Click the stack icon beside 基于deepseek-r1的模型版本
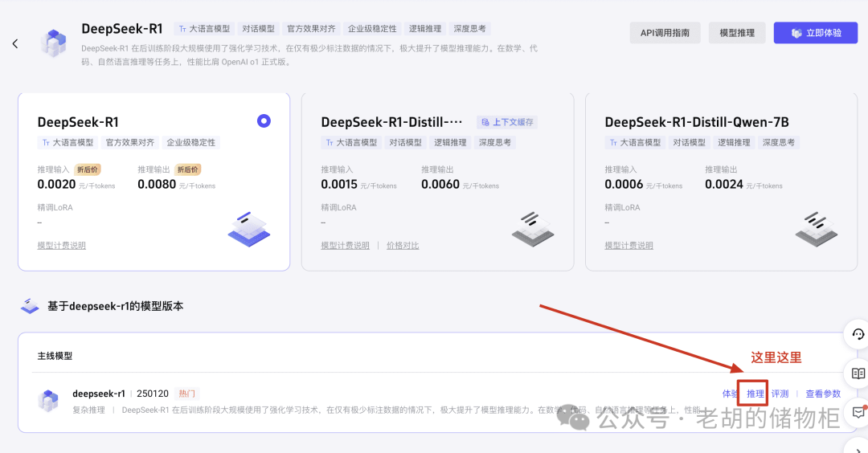Screen dimensions: 868x453 [30, 306]
